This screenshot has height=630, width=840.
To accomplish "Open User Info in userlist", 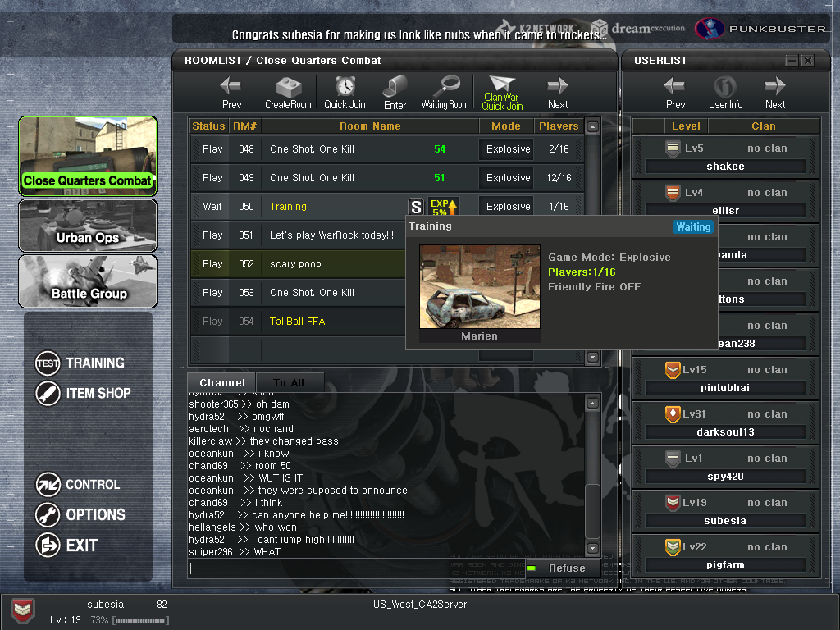I will coord(725,93).
